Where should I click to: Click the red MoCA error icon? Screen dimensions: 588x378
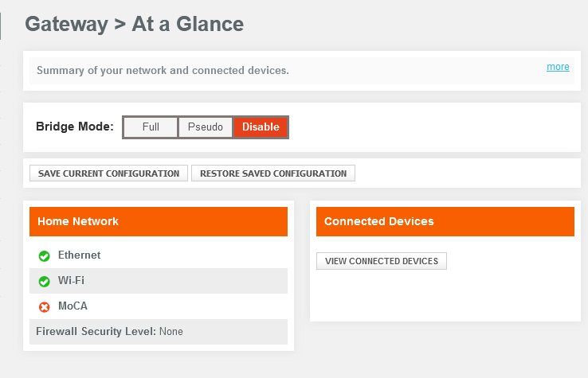(45, 306)
